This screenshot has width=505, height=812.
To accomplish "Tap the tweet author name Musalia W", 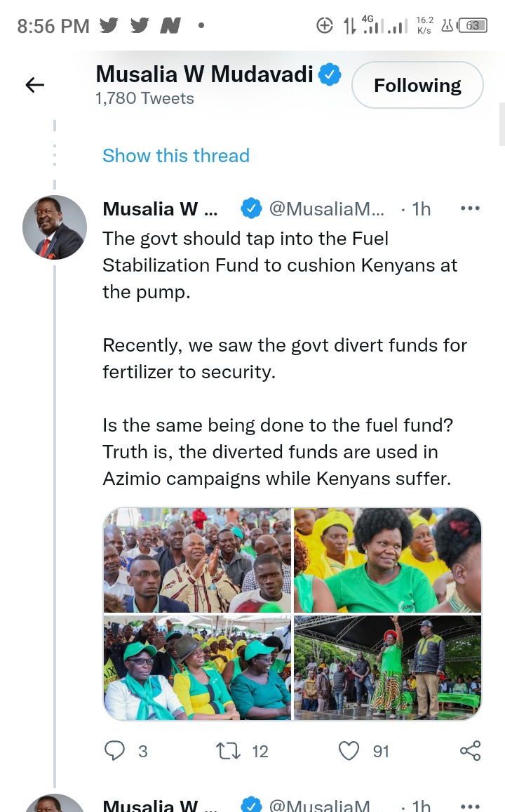I will tap(160, 208).
